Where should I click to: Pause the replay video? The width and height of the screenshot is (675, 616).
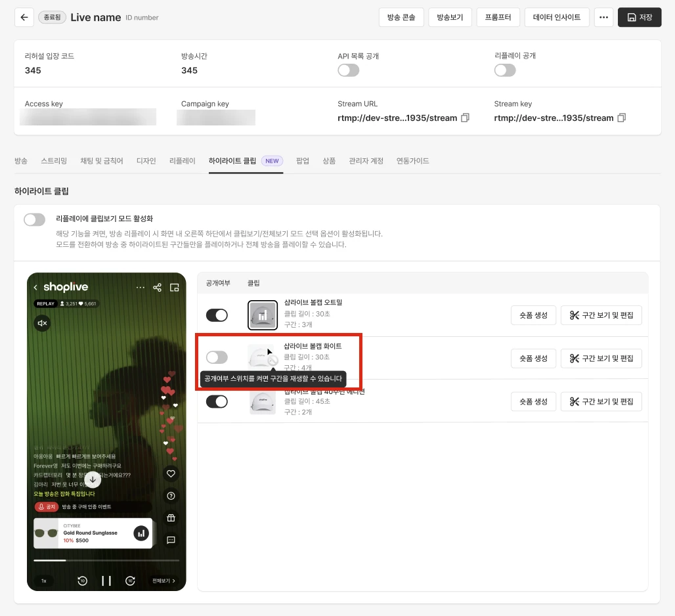click(x=106, y=581)
